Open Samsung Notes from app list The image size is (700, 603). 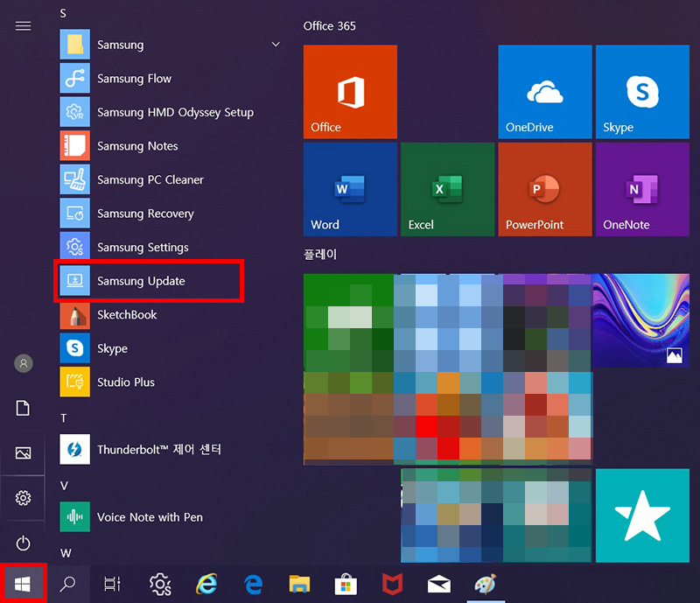click(170, 146)
